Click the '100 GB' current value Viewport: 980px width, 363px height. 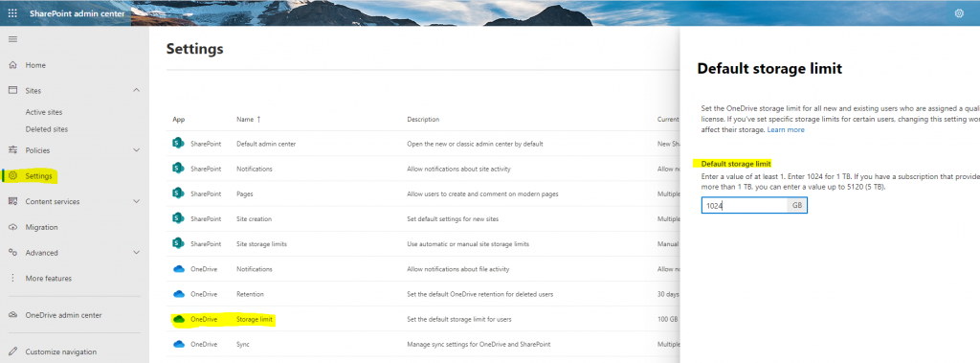[x=667, y=319]
